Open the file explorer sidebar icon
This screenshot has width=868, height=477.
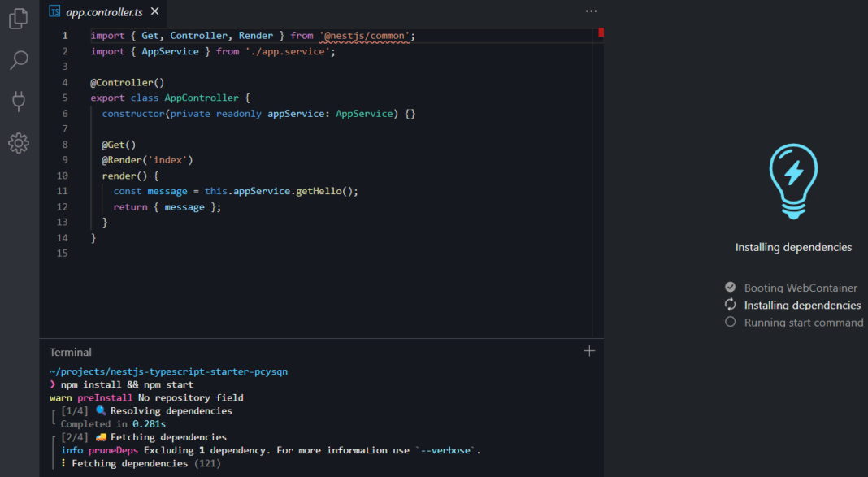[17, 19]
